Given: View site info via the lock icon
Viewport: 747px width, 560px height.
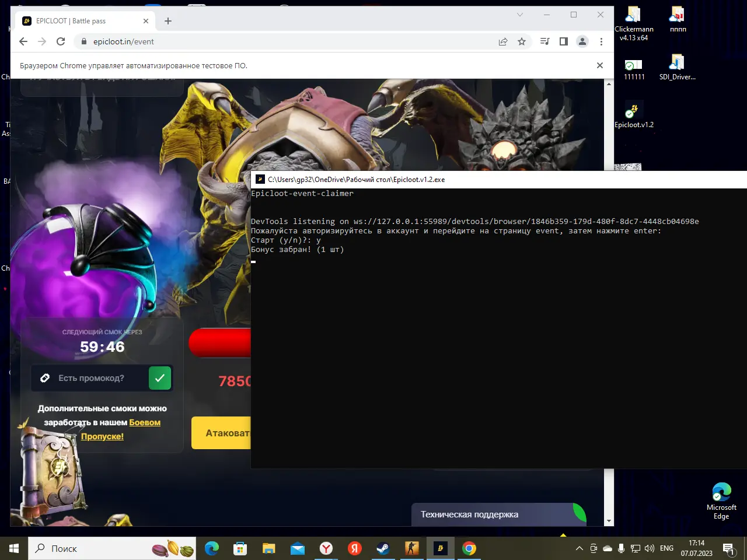Looking at the screenshot, I should (84, 41).
